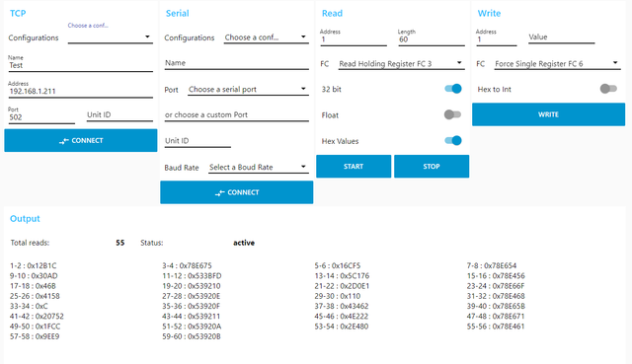Screen dimensions: 632x364
Task: Click the Serial section heading
Action: pyautogui.click(x=178, y=13)
